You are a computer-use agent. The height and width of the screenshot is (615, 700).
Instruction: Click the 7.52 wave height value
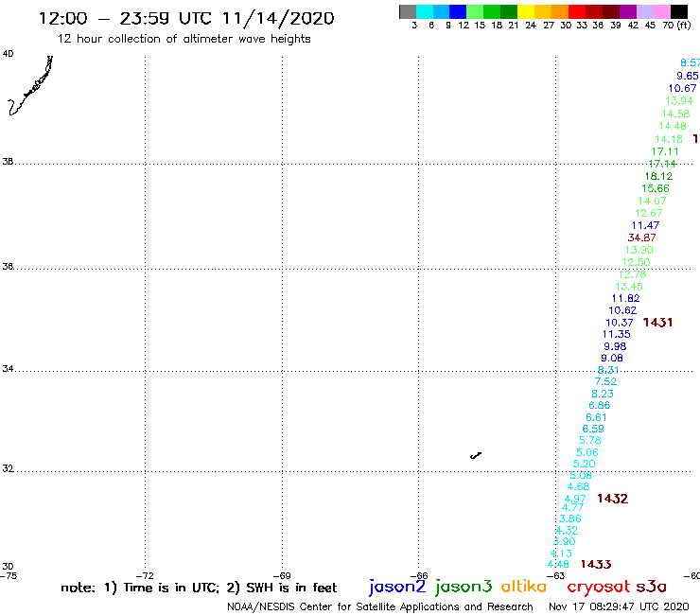(605, 381)
